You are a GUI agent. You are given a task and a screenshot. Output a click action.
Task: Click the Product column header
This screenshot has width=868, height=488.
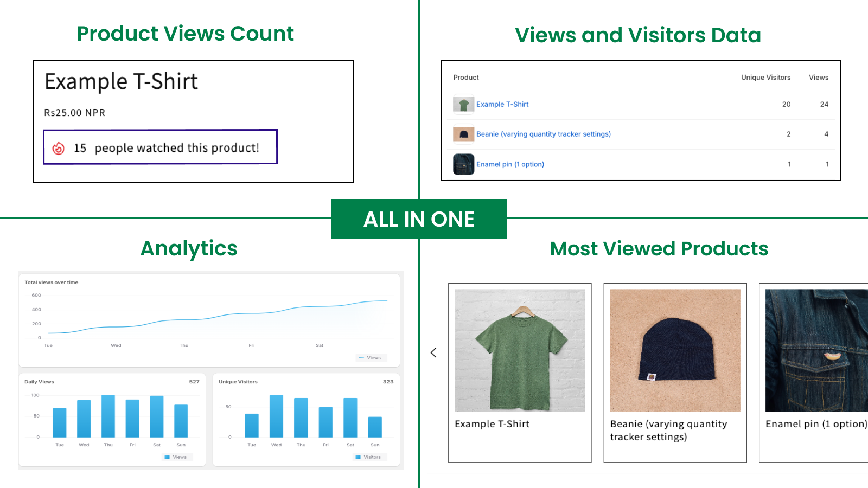pyautogui.click(x=466, y=77)
